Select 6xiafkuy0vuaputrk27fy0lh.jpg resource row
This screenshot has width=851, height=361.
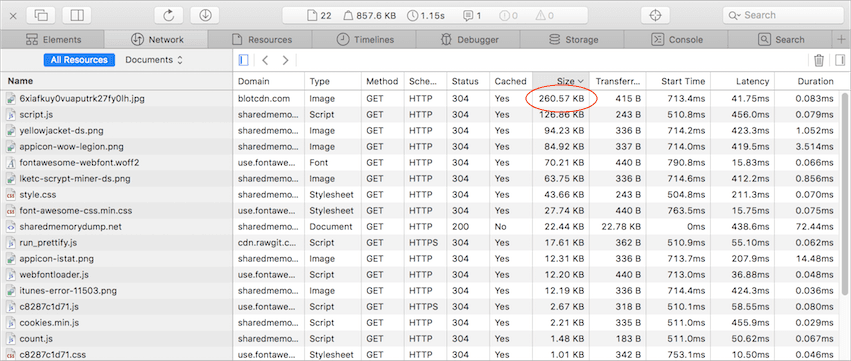click(420, 99)
